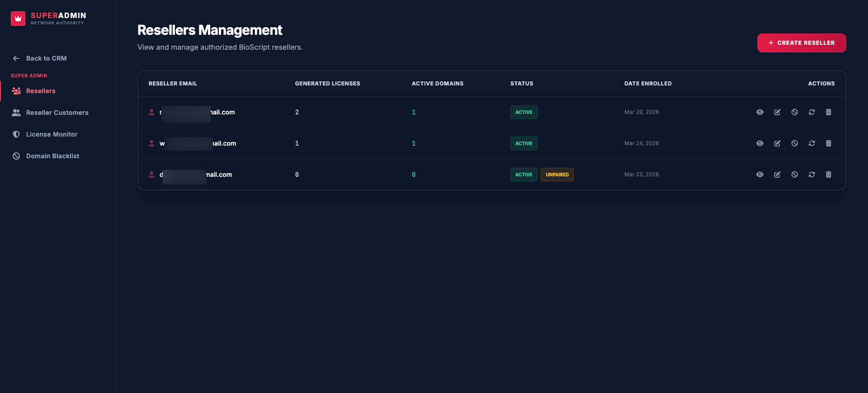Refresh the reseller enrolled Mar 29, 2026
The width and height of the screenshot is (868, 393).
click(811, 112)
